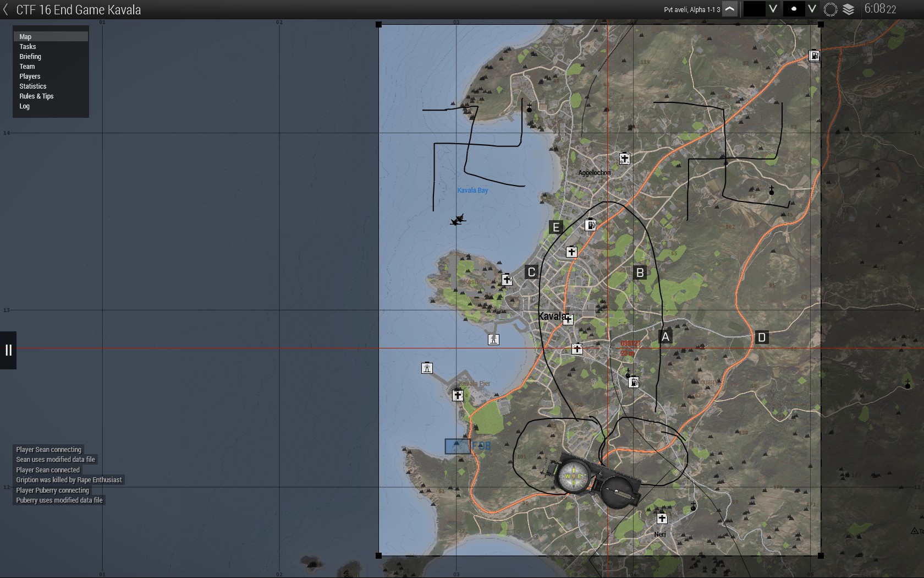This screenshot has height=578, width=924.
Task: Click the chapel icon at far right edge
Action: click(908, 384)
